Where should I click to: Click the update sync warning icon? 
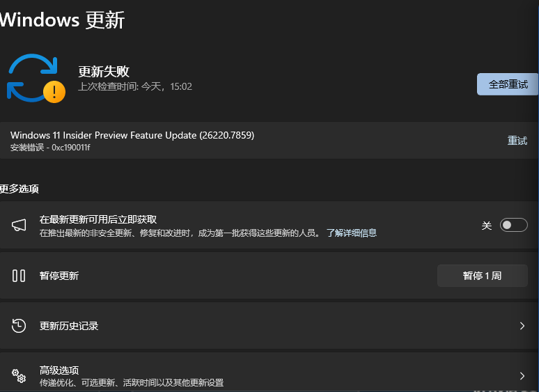click(x=36, y=79)
